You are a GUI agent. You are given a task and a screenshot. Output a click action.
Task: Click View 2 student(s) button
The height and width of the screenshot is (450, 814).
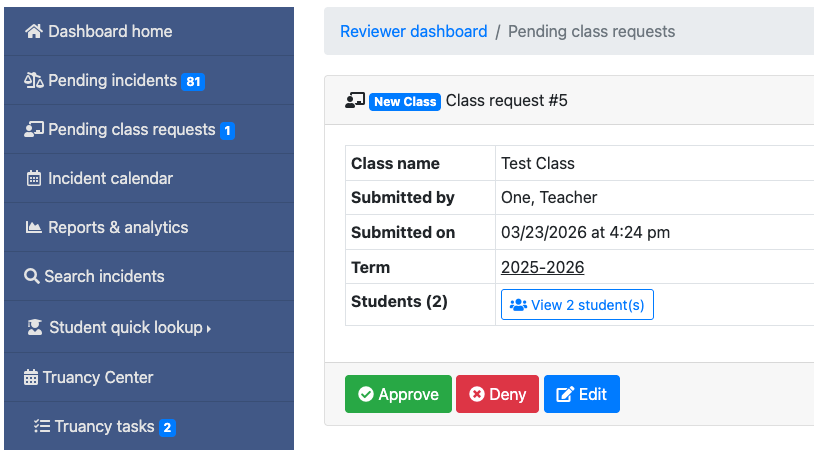[x=577, y=305]
